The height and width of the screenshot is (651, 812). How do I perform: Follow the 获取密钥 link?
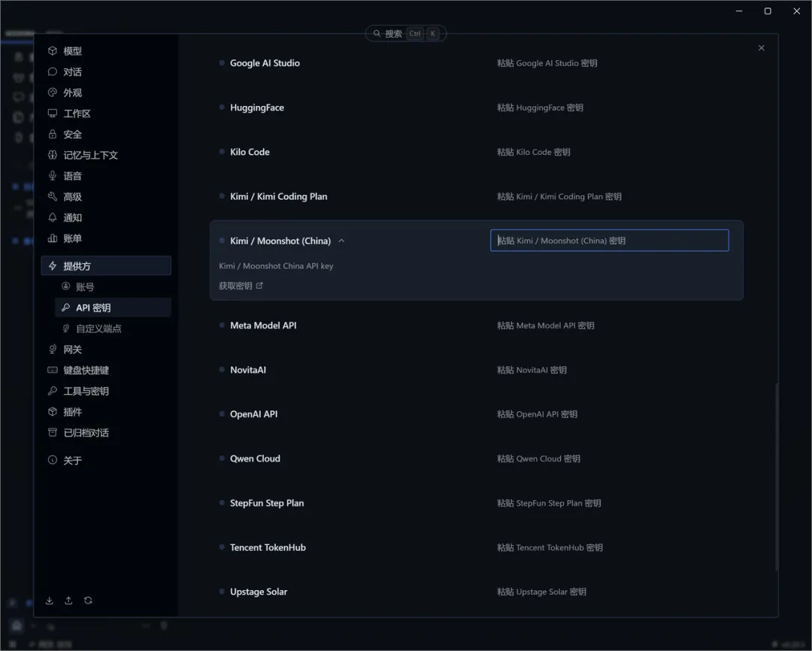click(x=241, y=286)
